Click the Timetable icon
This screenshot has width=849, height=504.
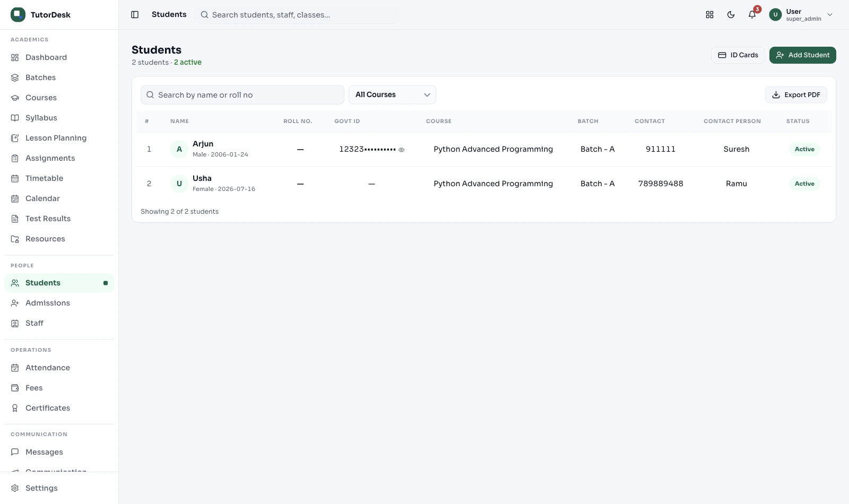click(x=15, y=178)
